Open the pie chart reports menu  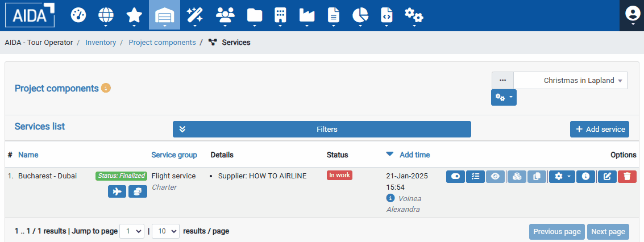pos(360,15)
